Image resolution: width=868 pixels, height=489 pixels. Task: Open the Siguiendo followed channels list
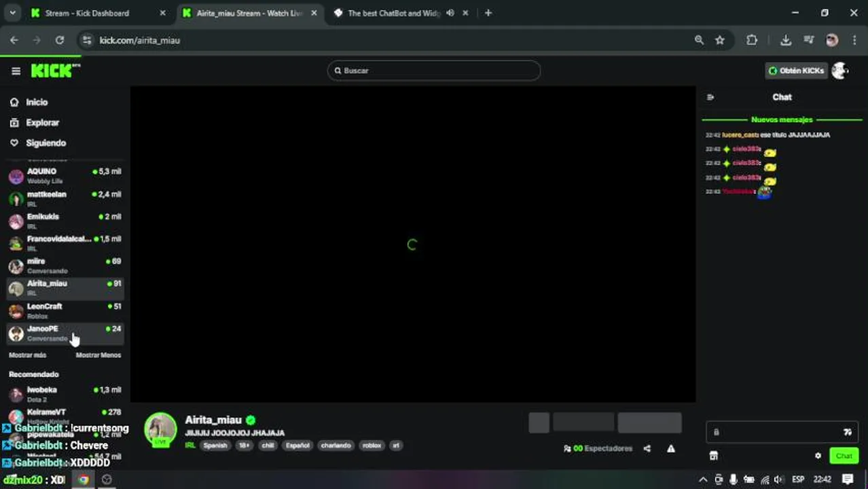pos(46,143)
